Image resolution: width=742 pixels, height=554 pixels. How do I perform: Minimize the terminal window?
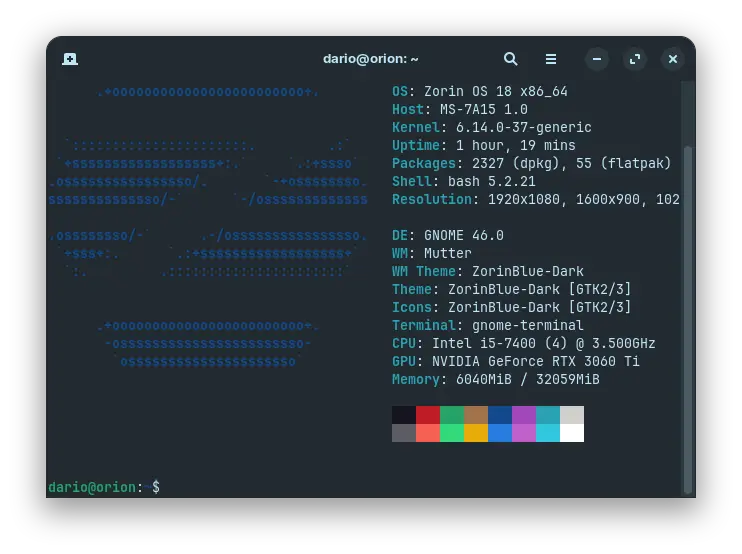(596, 59)
